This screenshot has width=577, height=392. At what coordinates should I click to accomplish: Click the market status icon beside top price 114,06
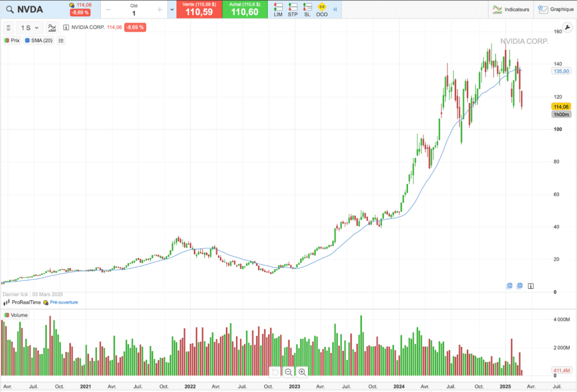click(x=72, y=5)
